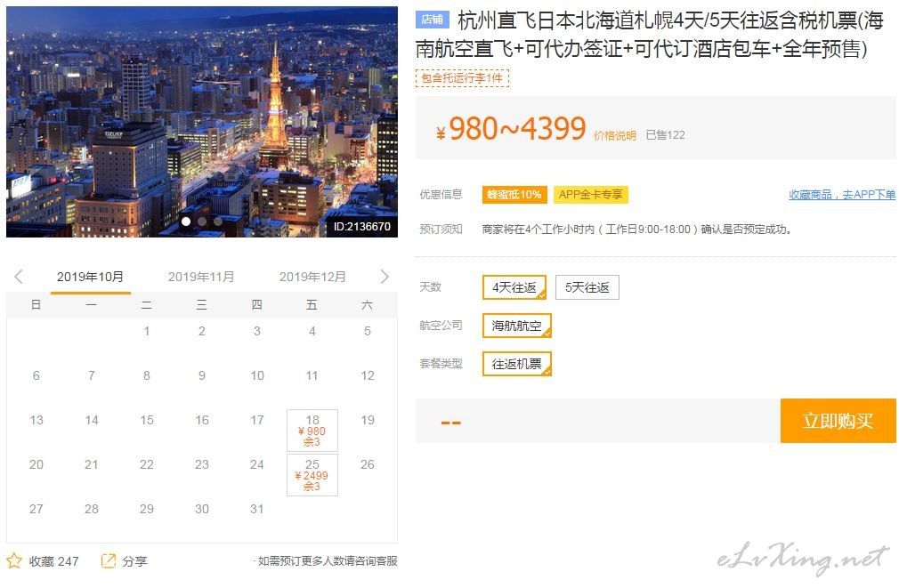Click calendar date 5
The image size is (899, 588).
point(368,331)
